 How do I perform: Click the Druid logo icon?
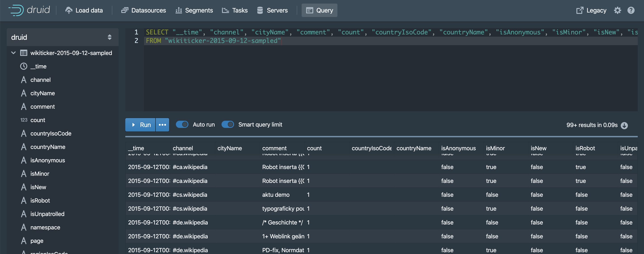tap(16, 10)
